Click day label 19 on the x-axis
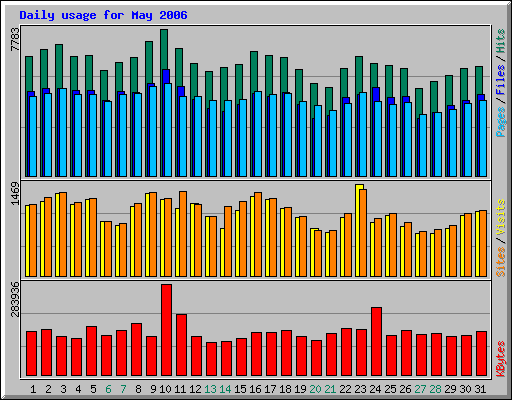The height and width of the screenshot is (400, 512). point(300,389)
